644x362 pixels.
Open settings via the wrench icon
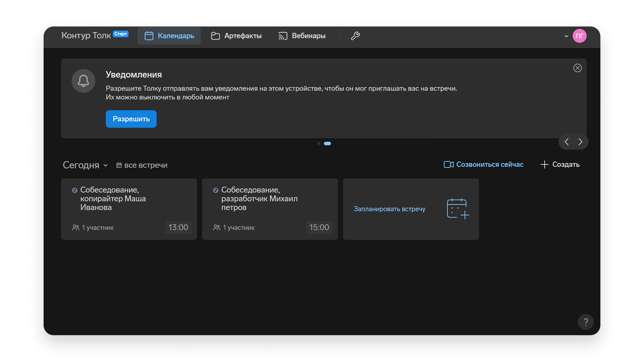click(355, 36)
